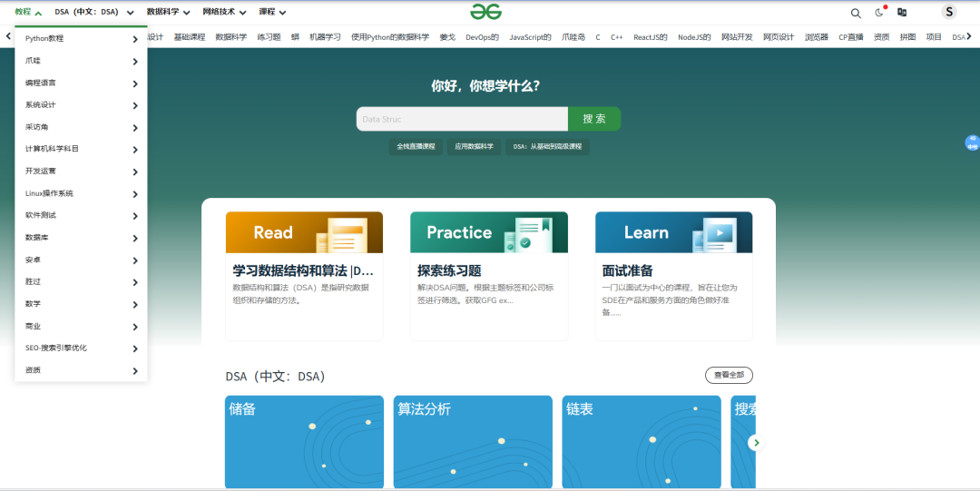Expand 系统设计 submenu
The image size is (980, 491).
click(x=82, y=105)
